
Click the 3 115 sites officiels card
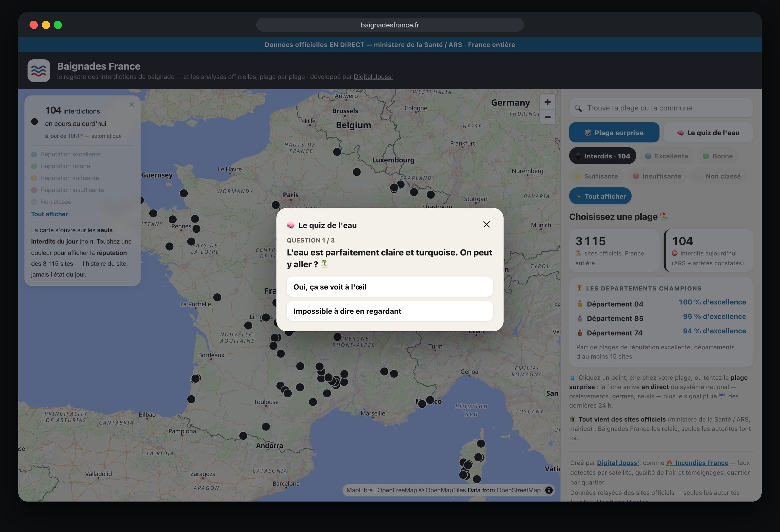(x=614, y=250)
